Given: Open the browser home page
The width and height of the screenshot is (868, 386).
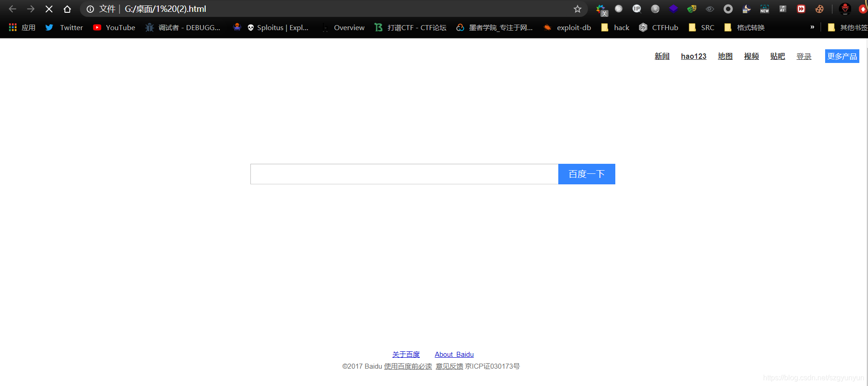Looking at the screenshot, I should 67,9.
